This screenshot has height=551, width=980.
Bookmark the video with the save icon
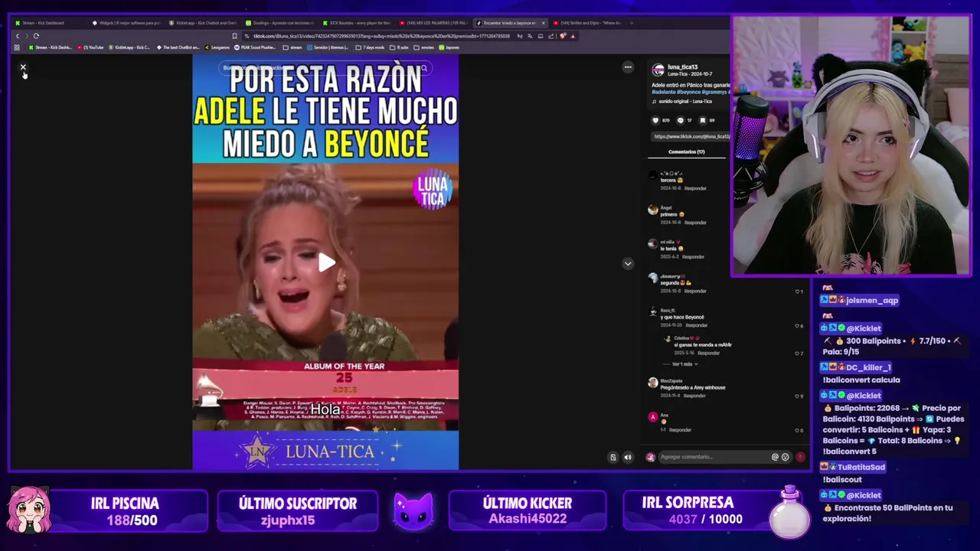tap(703, 120)
